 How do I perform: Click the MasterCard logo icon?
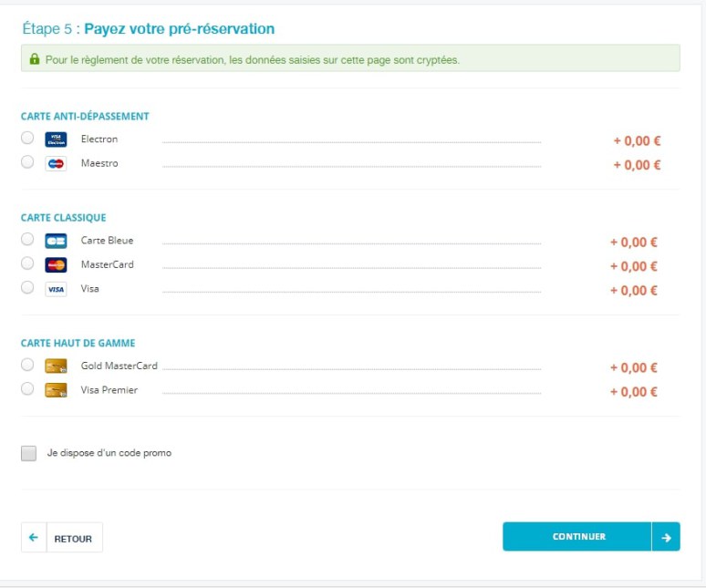[x=56, y=265]
